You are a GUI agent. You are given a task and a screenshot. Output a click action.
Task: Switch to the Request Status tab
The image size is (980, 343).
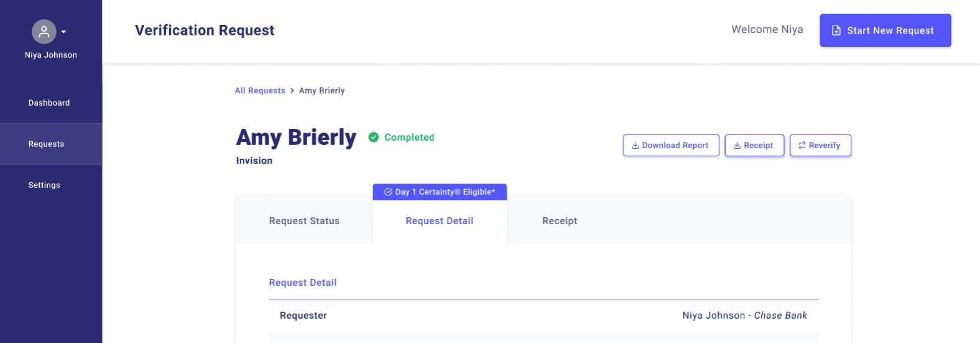coord(304,221)
